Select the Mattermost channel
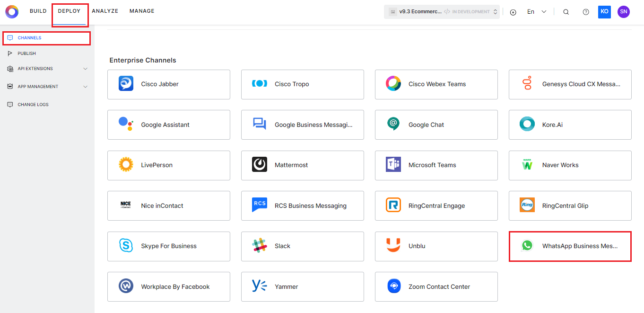 click(x=302, y=165)
